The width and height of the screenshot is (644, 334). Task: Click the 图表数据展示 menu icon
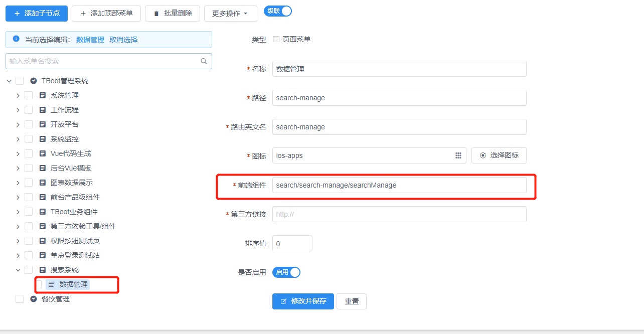(43, 183)
